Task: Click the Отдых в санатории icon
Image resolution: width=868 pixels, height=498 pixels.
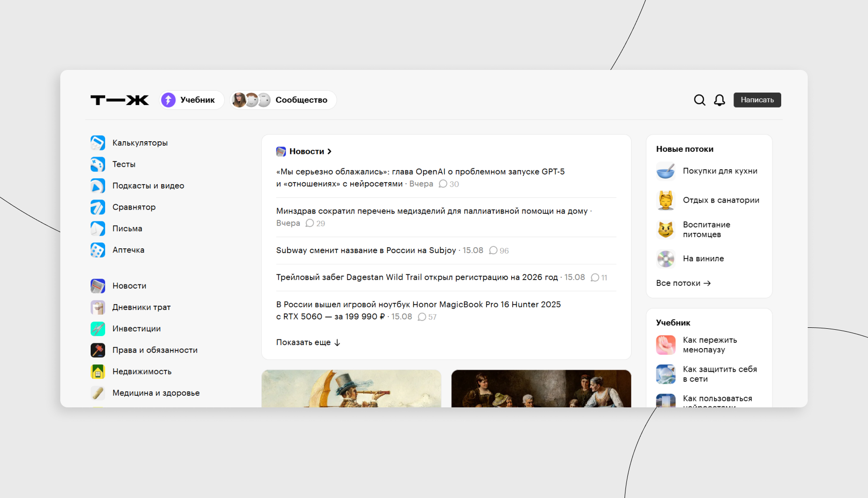Action: (x=665, y=200)
